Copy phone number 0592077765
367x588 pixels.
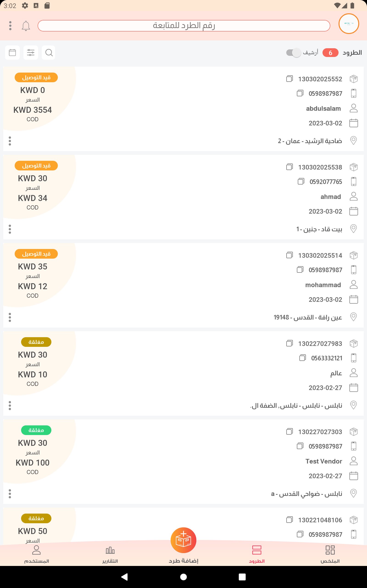tap(301, 181)
